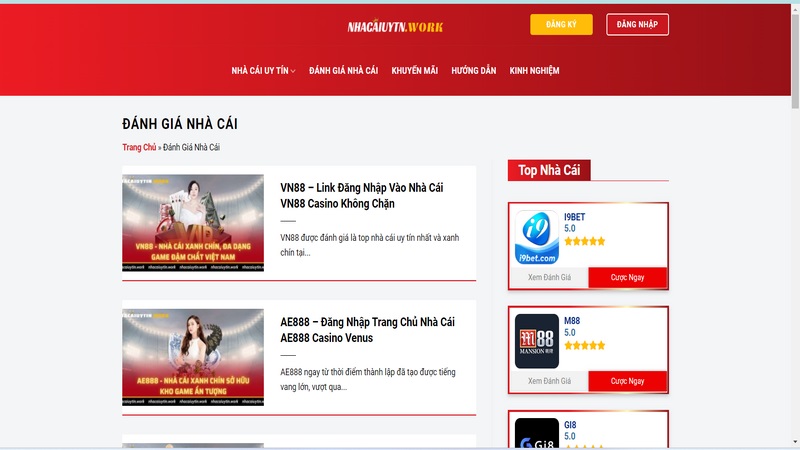The height and width of the screenshot is (450, 800).
Task: Click Xem Đánh Giá for I9BET
Action: point(549,278)
